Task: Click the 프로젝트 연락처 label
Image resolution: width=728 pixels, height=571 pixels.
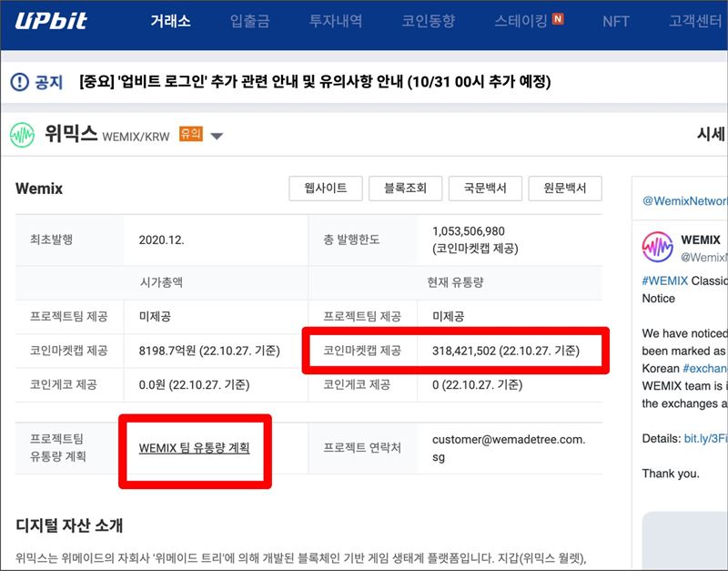Action: click(x=362, y=448)
